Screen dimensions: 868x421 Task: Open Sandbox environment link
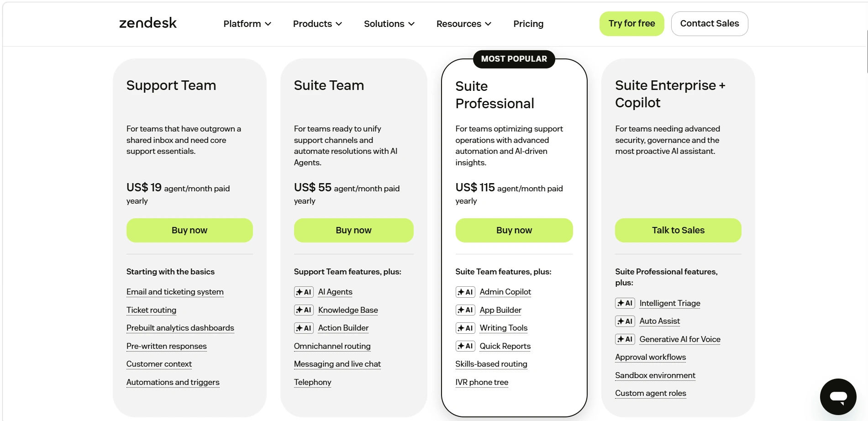(x=655, y=375)
